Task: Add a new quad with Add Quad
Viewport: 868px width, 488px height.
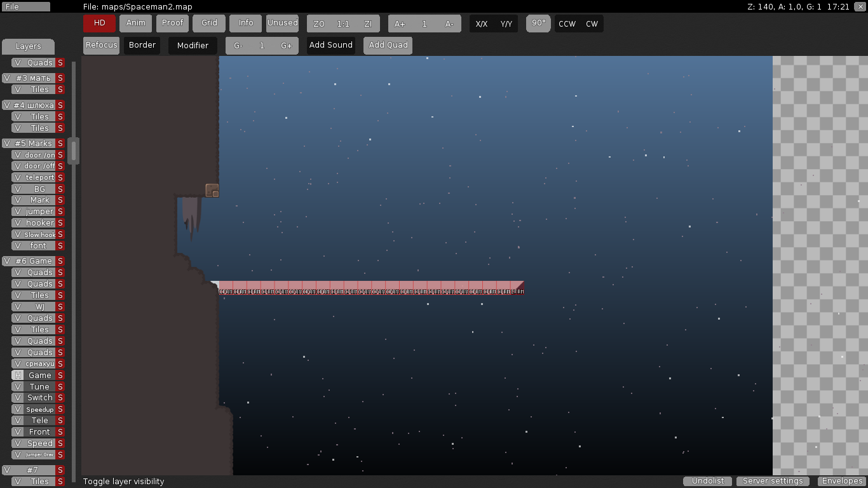Action: [387, 45]
